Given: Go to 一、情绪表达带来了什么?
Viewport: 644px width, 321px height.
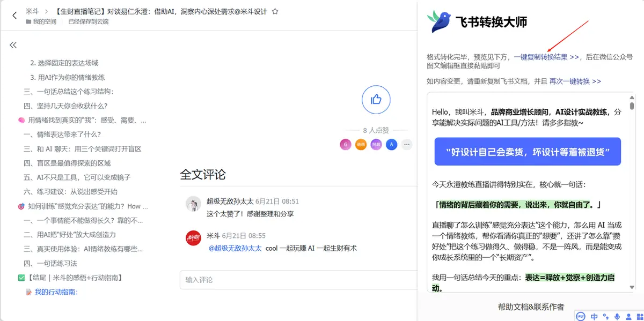Looking at the screenshot, I should 62,135.
